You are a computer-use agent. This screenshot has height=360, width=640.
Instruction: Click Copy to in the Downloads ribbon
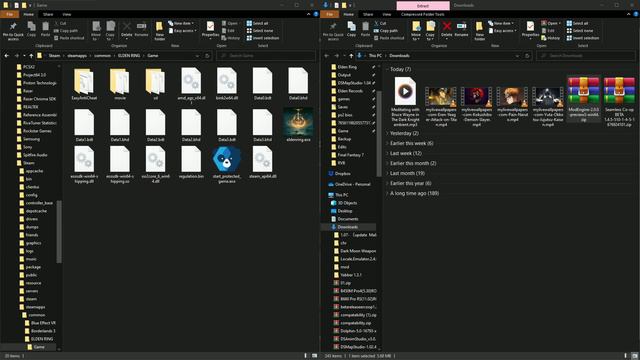[430, 31]
